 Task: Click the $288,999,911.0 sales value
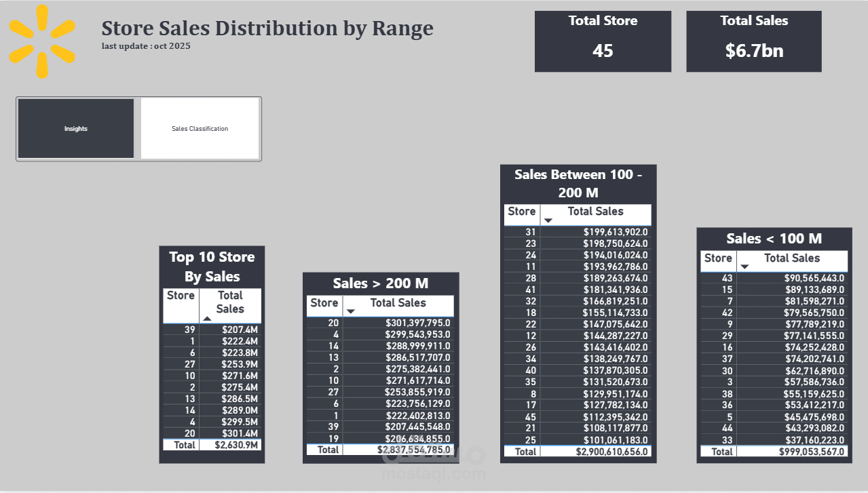[x=417, y=347]
